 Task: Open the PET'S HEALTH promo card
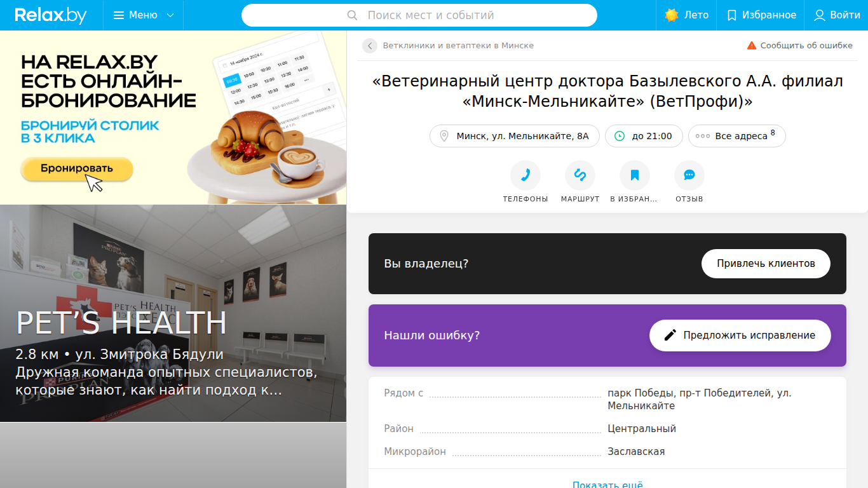173,313
